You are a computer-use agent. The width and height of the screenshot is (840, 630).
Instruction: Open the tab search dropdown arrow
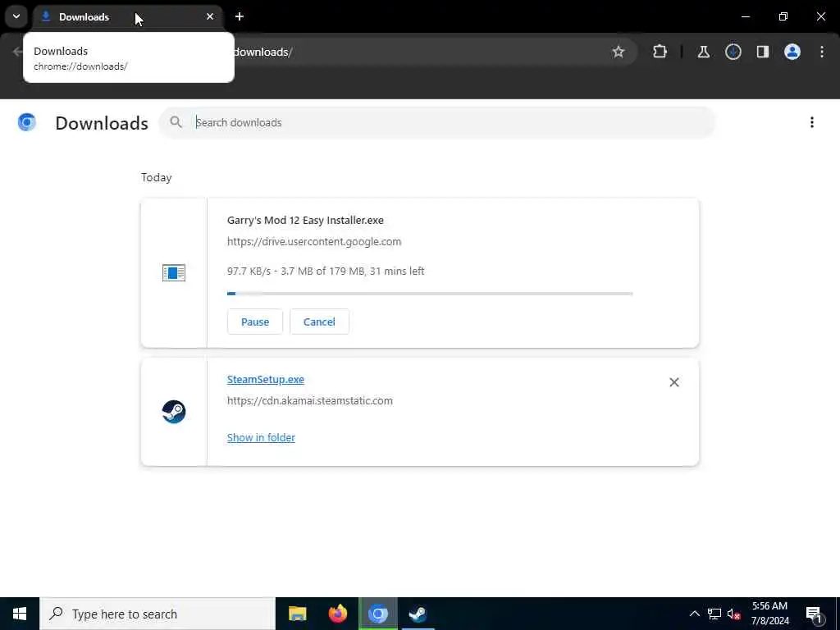pos(16,16)
